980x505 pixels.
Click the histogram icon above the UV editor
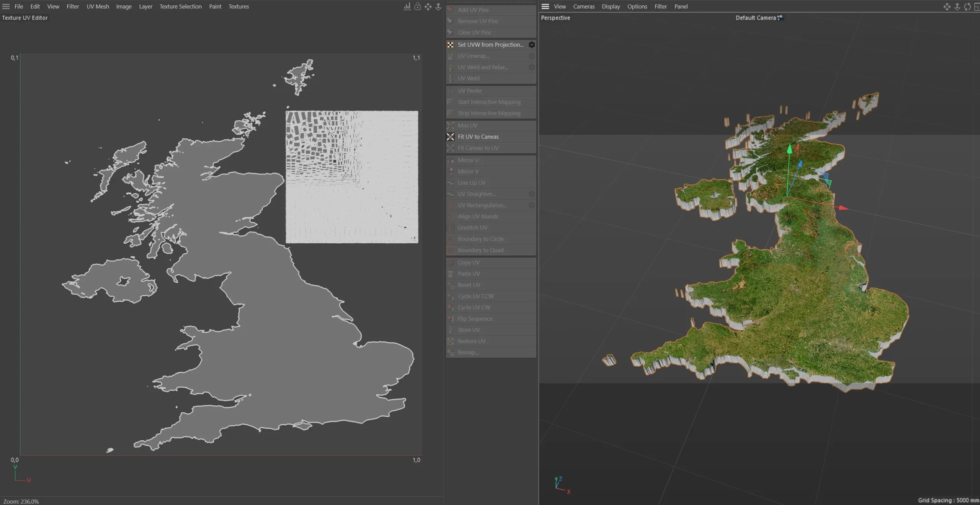(406, 7)
